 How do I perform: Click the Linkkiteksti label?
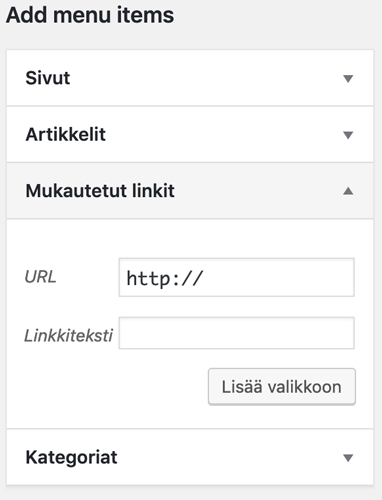[x=69, y=335]
